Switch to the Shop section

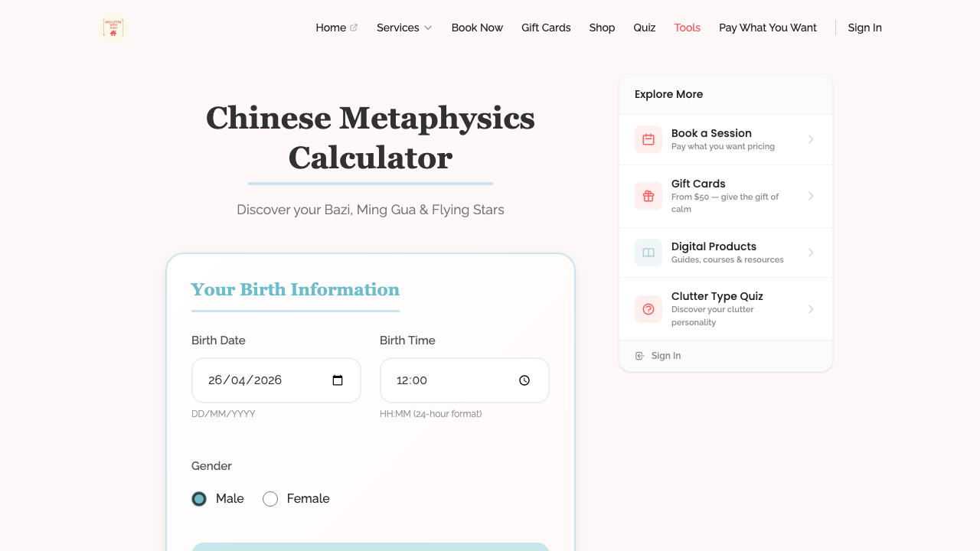[602, 28]
